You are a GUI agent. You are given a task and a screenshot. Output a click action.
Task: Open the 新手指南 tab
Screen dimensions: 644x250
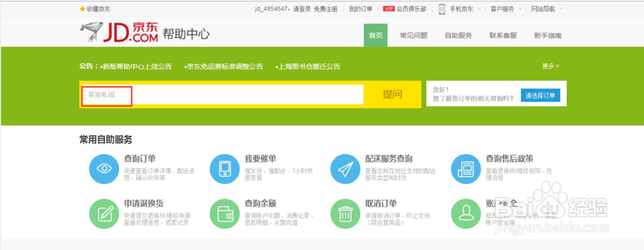coord(548,35)
